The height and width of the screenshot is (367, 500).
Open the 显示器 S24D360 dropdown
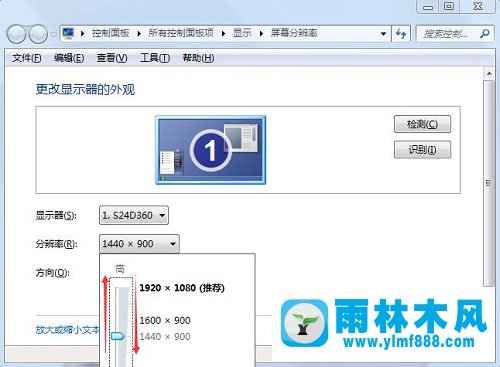[x=134, y=215]
